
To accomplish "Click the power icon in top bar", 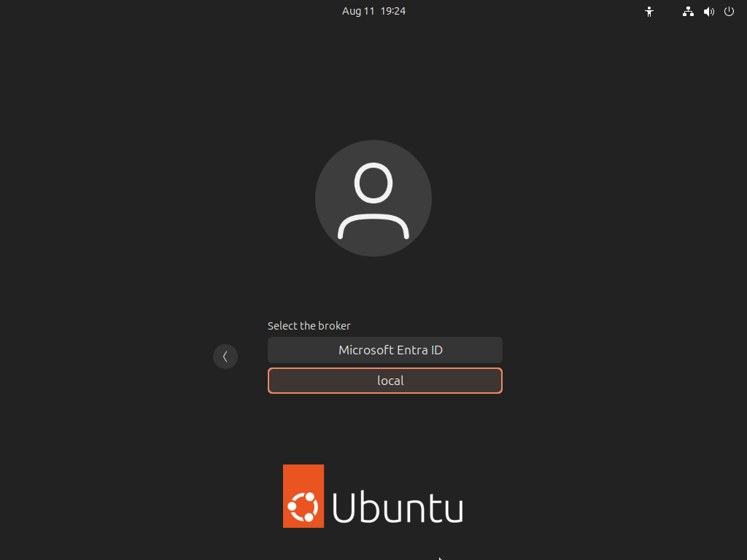I will pyautogui.click(x=729, y=12).
